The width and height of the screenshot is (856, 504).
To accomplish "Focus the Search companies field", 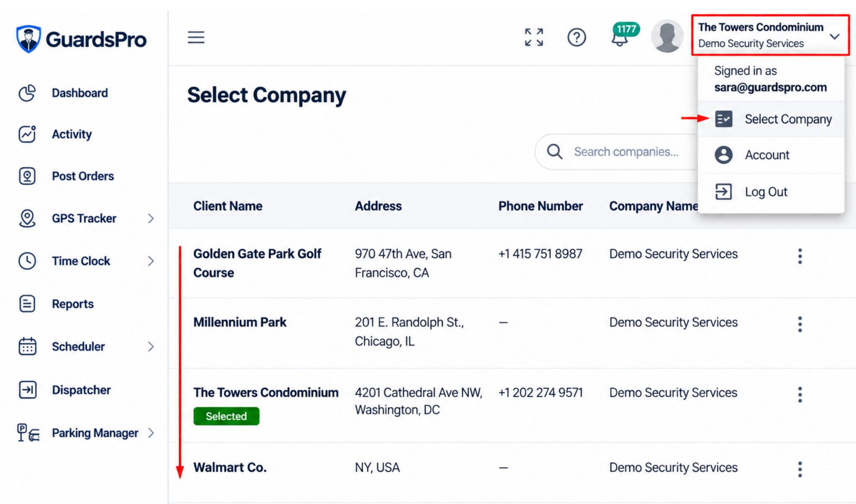I will pos(617,152).
